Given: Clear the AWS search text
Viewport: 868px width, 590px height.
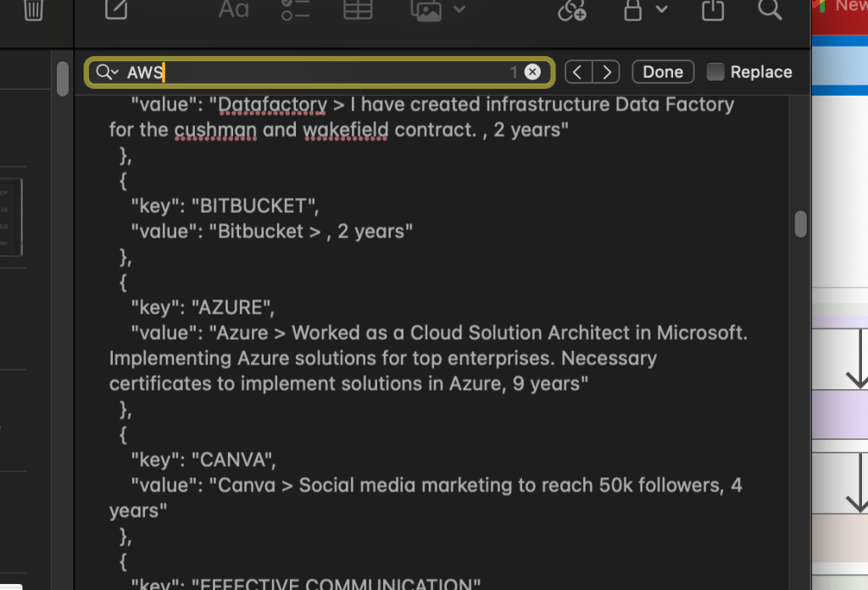Looking at the screenshot, I should [532, 72].
